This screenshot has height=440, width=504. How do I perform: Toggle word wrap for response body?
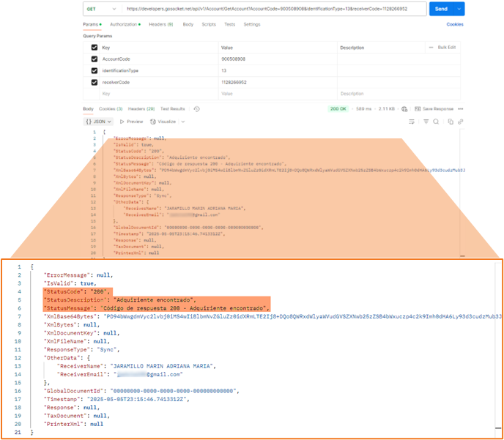tap(412, 122)
